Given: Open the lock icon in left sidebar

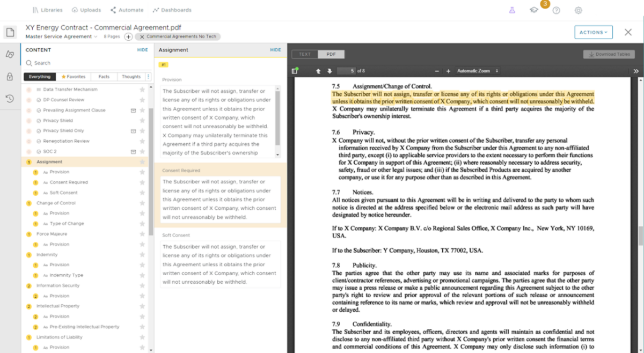Looking at the screenshot, I should (x=10, y=77).
